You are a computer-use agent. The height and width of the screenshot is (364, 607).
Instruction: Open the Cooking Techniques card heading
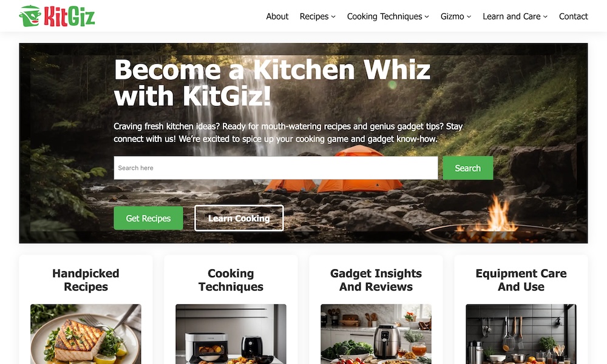point(231,280)
